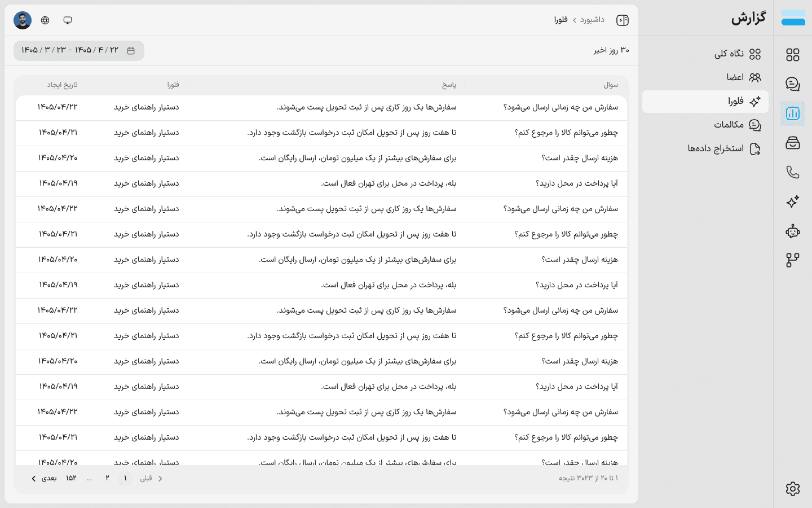Click the first هزینه ارسال چقدر است؟ cell
This screenshot has width=812, height=508.
pos(580,158)
